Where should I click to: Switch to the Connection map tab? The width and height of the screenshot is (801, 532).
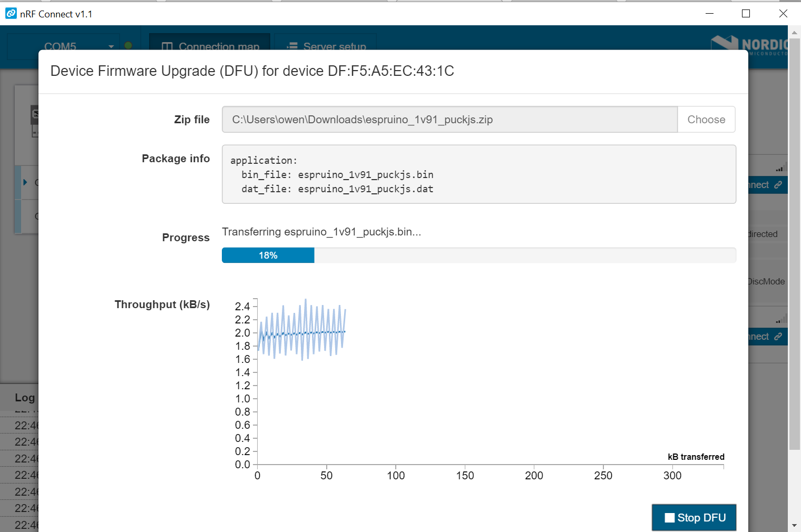click(210, 46)
